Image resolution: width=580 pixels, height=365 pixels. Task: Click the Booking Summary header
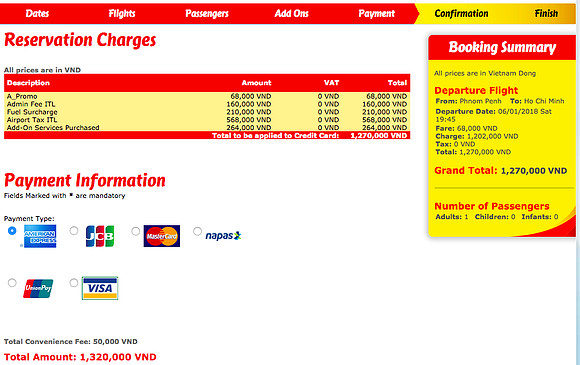click(x=502, y=47)
